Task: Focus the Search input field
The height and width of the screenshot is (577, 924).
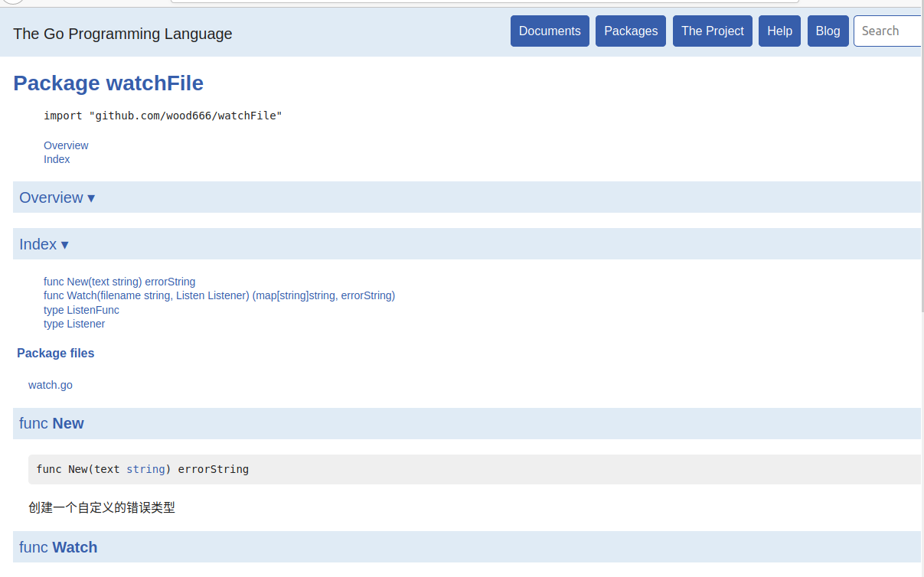Action: pyautogui.click(x=888, y=31)
